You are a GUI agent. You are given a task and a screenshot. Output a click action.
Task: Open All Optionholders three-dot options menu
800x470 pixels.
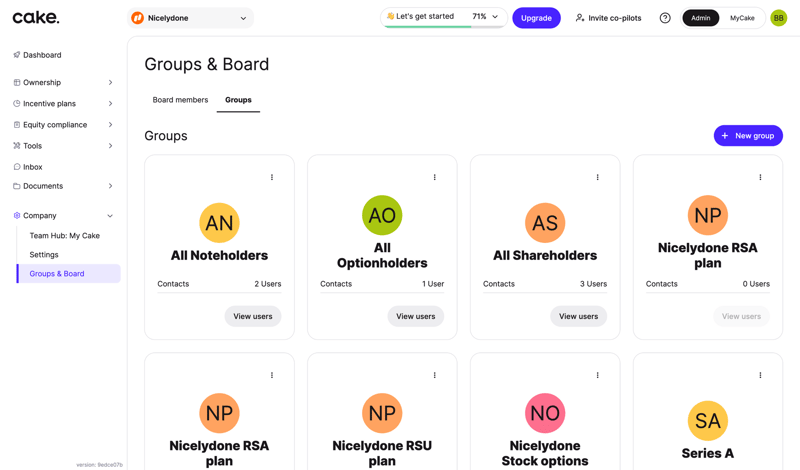pyautogui.click(x=435, y=177)
